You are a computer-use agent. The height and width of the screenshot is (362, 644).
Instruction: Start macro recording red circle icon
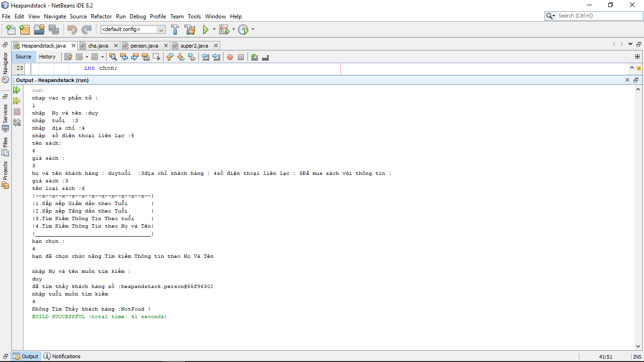(230, 57)
